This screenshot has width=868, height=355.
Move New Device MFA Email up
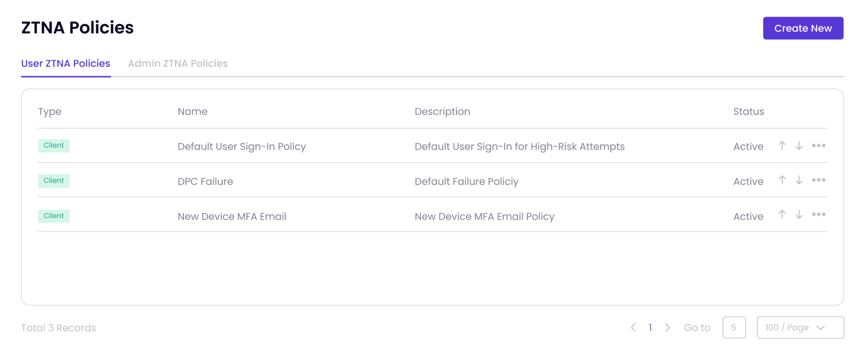[x=782, y=215]
